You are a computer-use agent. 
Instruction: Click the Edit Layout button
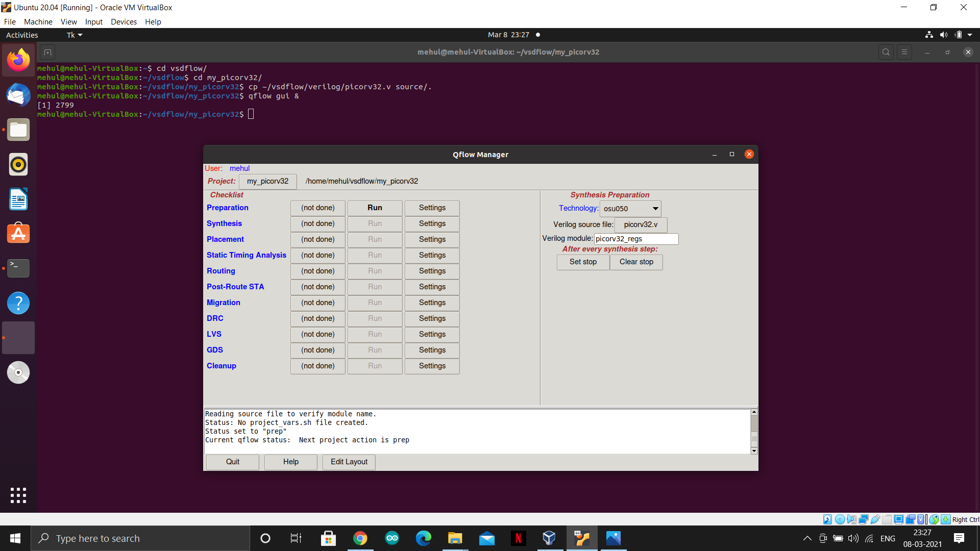[349, 462]
